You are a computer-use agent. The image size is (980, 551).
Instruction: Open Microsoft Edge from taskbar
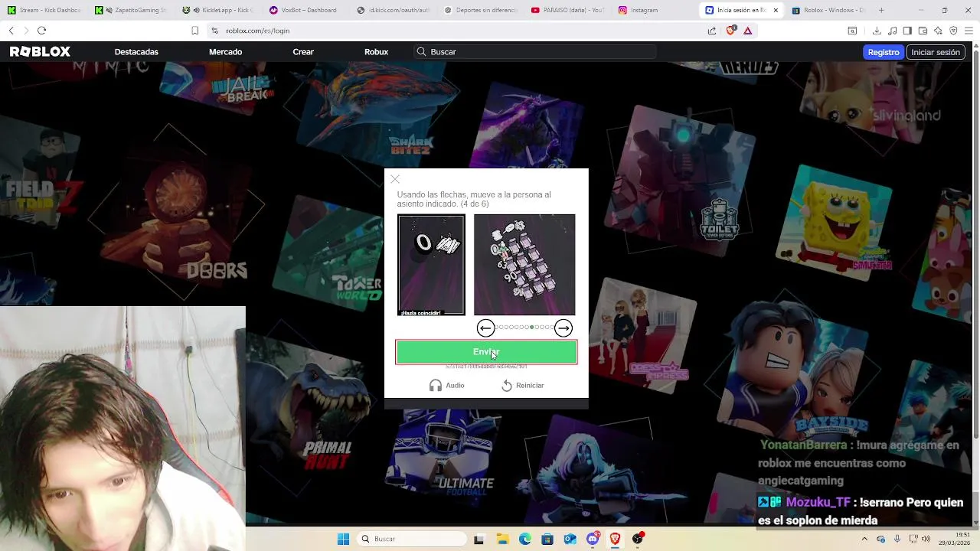[x=525, y=539]
